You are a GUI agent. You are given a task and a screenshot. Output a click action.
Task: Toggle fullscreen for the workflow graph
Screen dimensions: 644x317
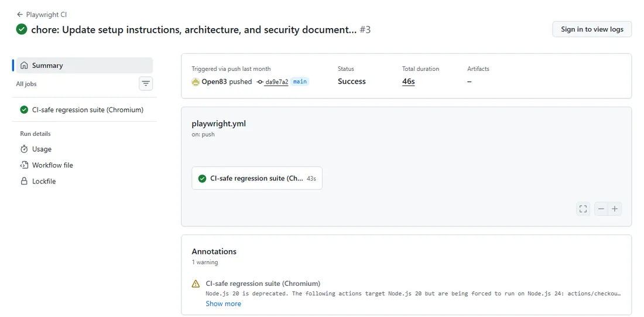[x=583, y=209]
